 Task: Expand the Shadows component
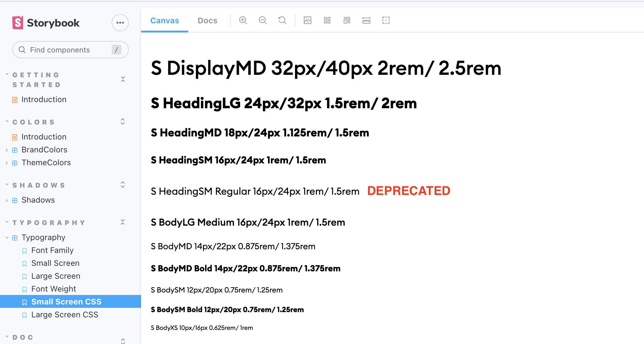(38, 200)
